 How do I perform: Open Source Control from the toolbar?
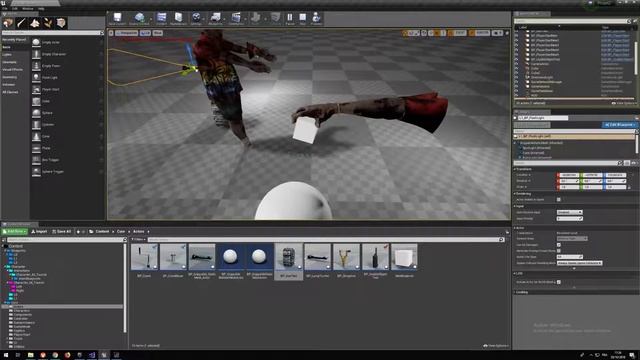point(139,18)
